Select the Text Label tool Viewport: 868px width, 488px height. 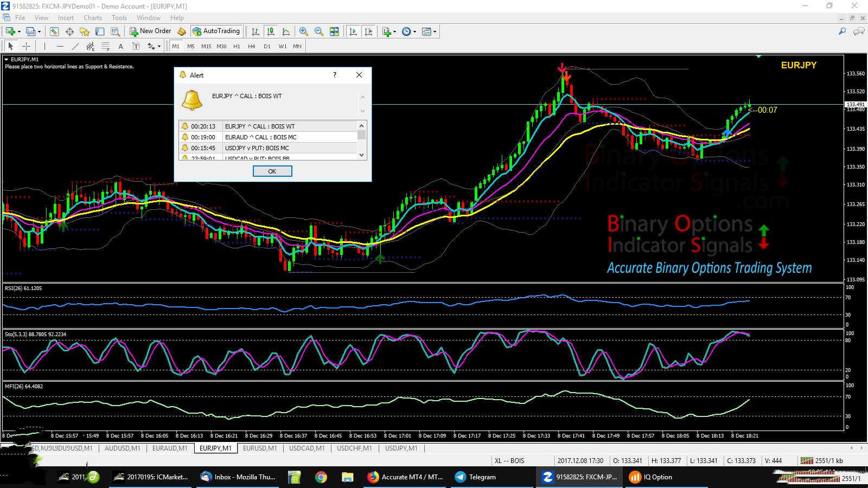point(136,46)
